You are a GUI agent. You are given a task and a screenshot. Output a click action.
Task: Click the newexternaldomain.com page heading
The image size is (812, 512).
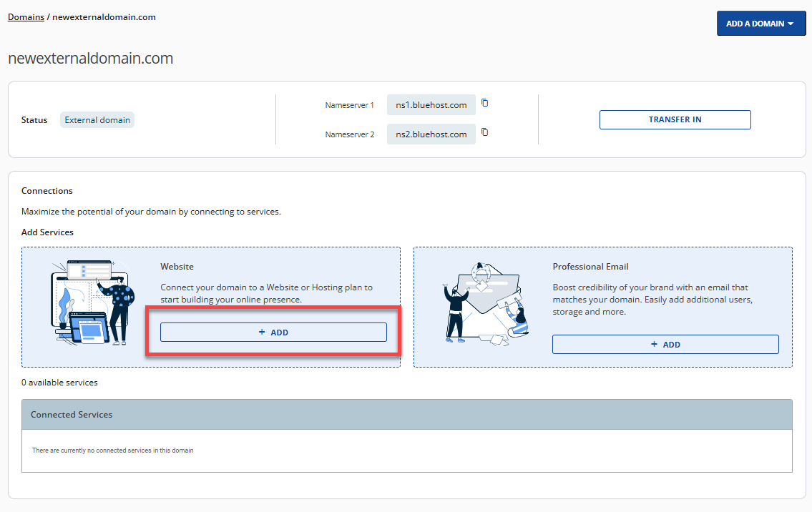tap(90, 59)
